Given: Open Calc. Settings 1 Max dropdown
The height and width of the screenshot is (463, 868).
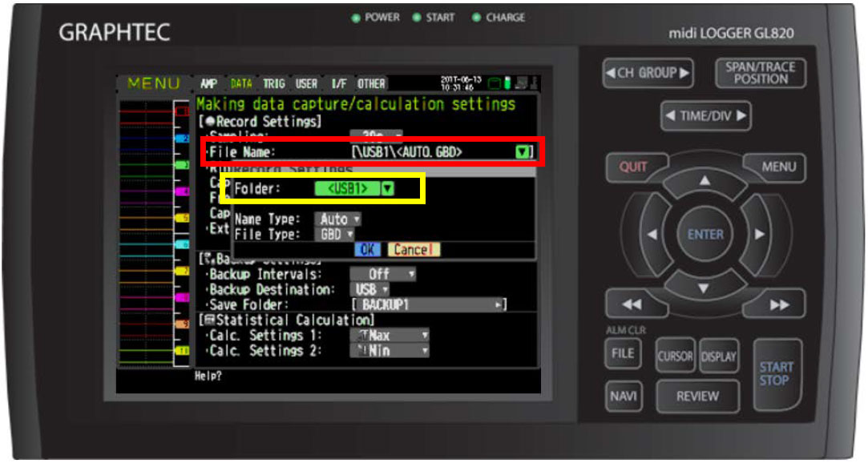Looking at the screenshot, I should coord(390,335).
